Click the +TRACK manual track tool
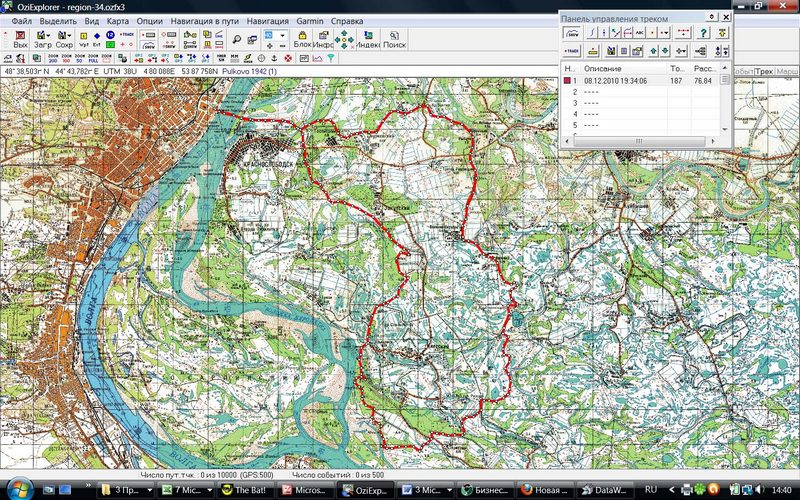This screenshot has width=800, height=500. coord(127,35)
